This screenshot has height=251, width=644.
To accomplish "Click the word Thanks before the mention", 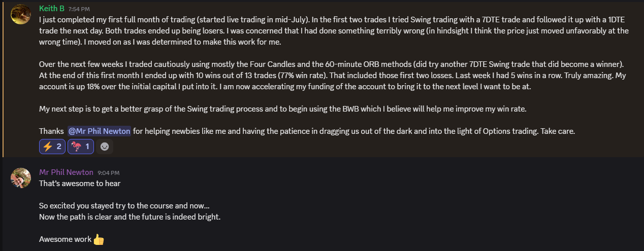I will point(51,131).
